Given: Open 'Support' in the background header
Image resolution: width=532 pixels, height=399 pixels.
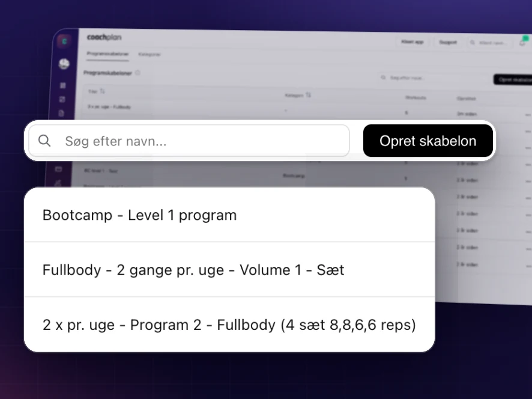Looking at the screenshot, I should click(448, 43).
